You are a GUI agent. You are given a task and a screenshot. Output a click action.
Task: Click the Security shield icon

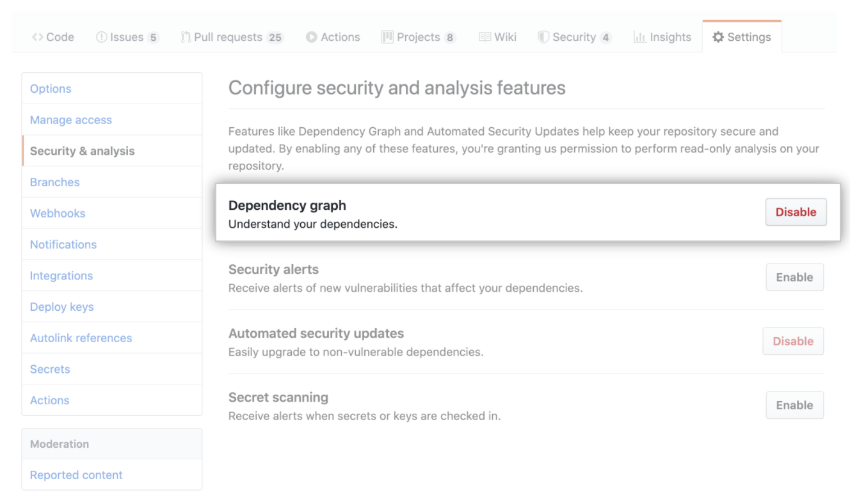click(543, 37)
